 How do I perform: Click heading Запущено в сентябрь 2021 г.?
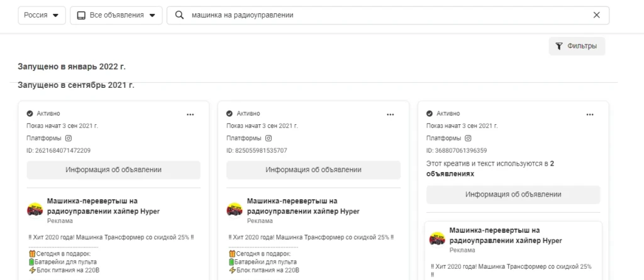coord(76,85)
